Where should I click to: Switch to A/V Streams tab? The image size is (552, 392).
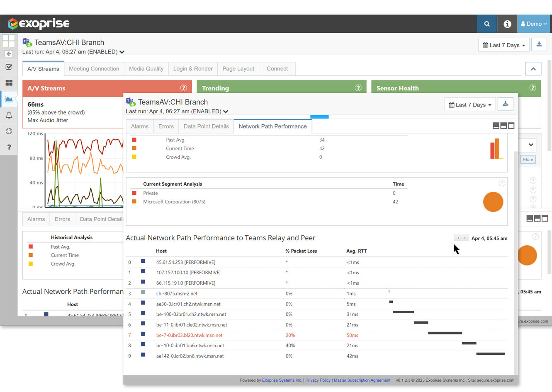(x=43, y=69)
